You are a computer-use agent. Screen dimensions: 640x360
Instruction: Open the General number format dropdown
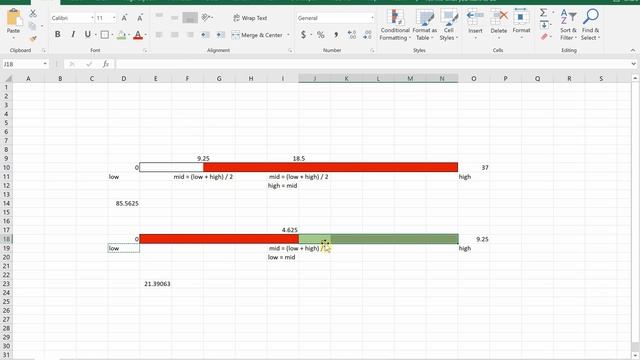[372, 18]
